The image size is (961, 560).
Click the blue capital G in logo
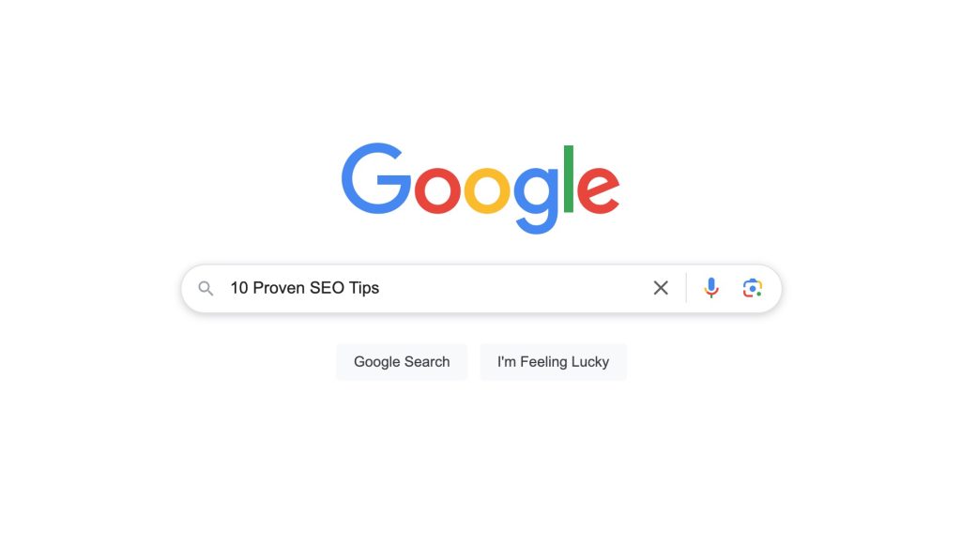click(x=375, y=178)
